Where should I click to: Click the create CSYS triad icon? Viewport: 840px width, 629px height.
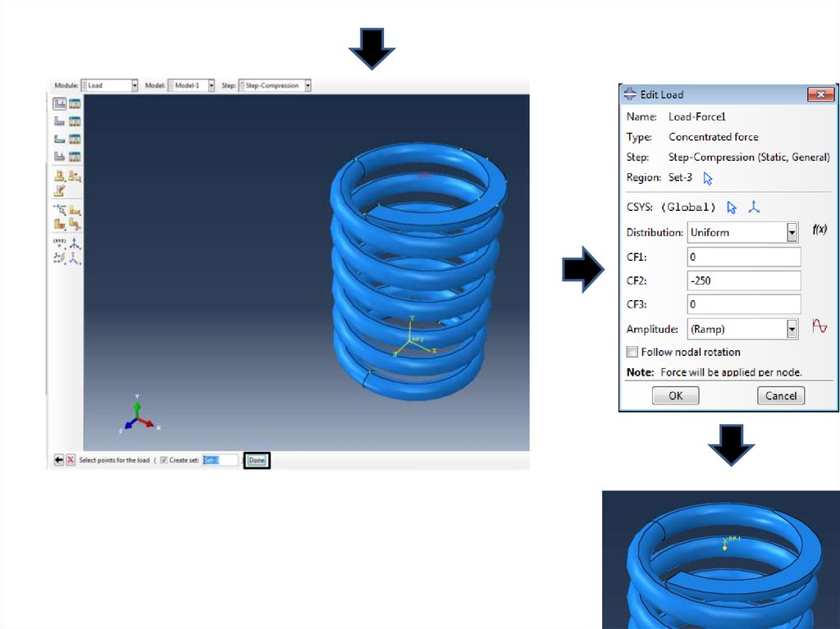754,207
